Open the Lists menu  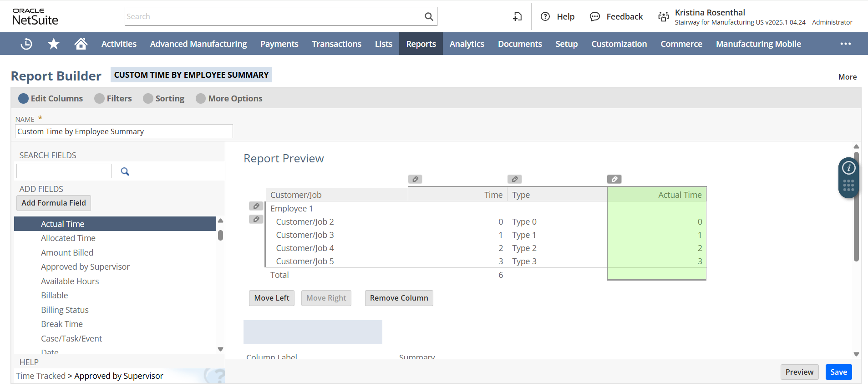pos(384,44)
